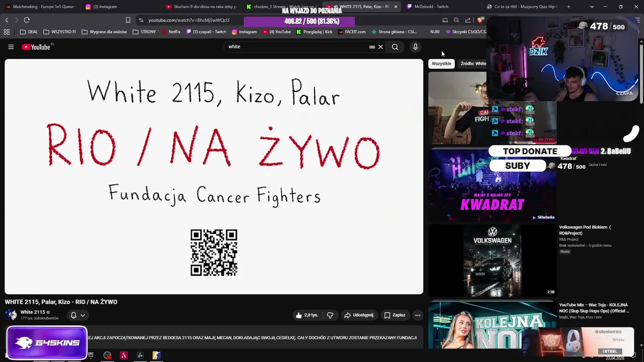Reload the current page
The height and width of the screenshot is (362, 644).
(27, 20)
